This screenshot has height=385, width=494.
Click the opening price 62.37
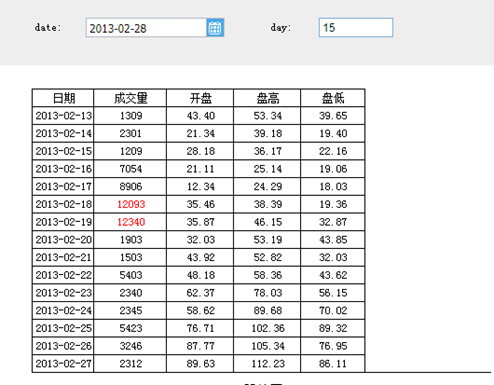pos(201,293)
